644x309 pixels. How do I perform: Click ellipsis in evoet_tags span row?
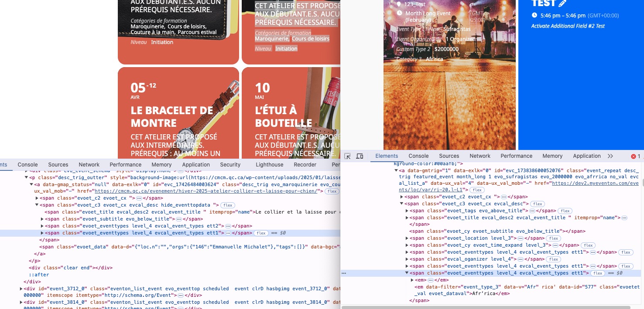point(532,211)
